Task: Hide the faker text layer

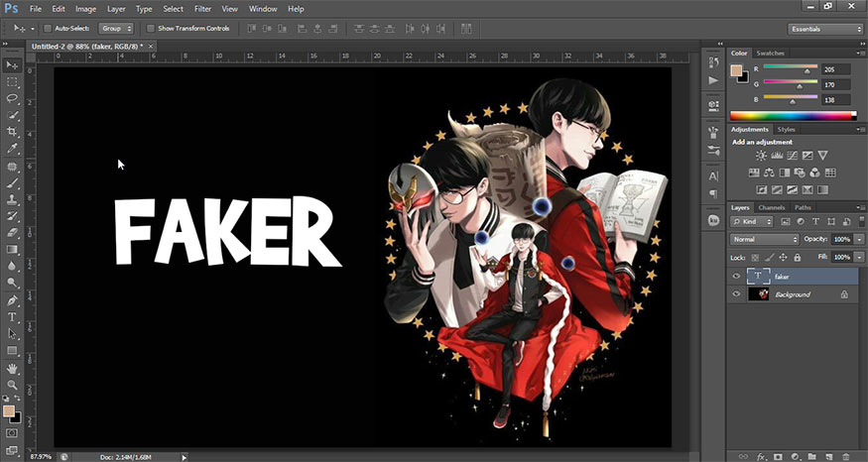Action: (736, 276)
